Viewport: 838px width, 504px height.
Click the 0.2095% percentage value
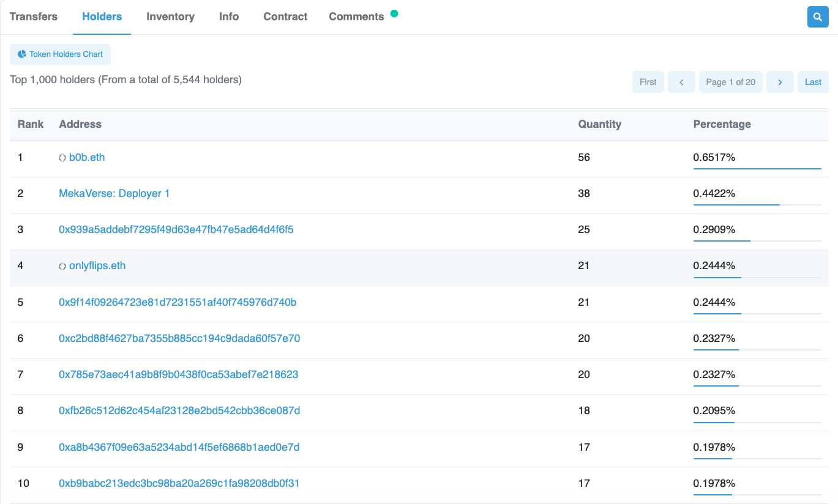pyautogui.click(x=714, y=410)
